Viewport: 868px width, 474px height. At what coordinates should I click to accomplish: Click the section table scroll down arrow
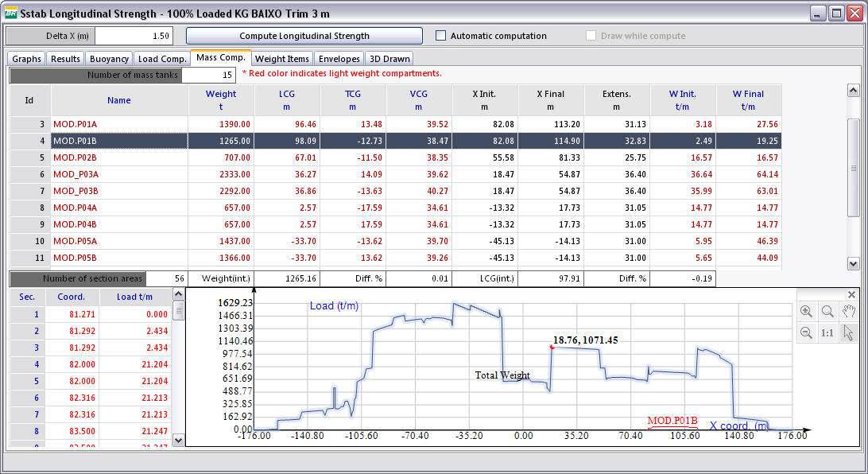point(178,441)
